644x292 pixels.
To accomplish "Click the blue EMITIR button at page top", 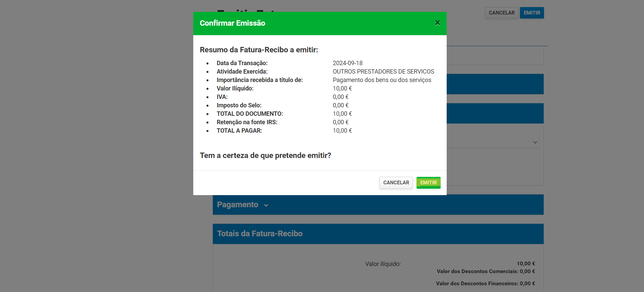I will (531, 13).
